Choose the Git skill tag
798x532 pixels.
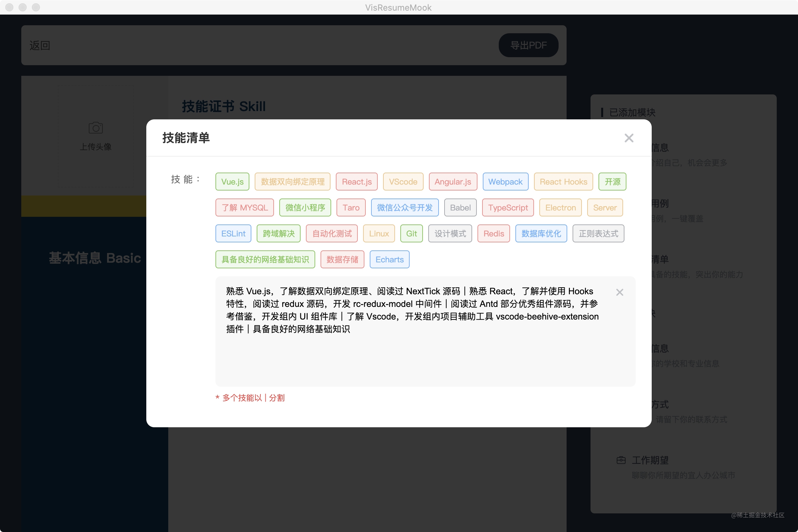411,233
